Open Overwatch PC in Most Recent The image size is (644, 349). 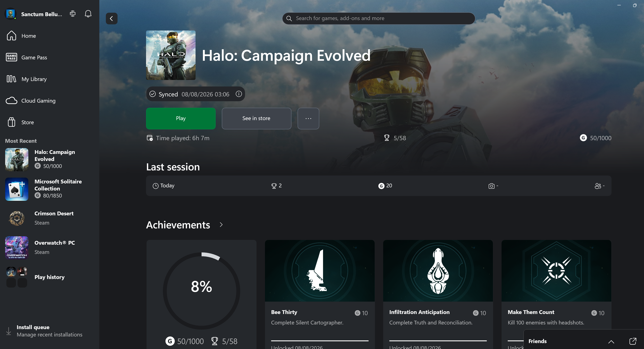[49, 248]
